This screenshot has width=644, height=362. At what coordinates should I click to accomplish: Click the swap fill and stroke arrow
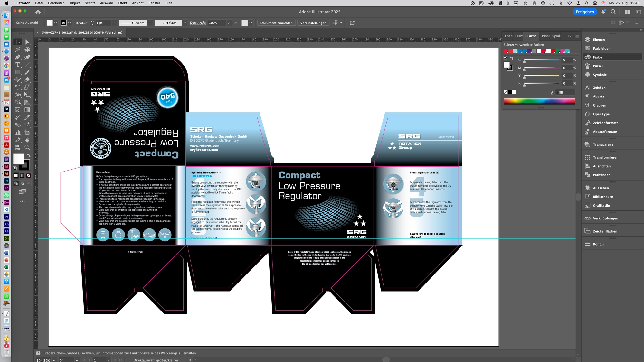29,155
